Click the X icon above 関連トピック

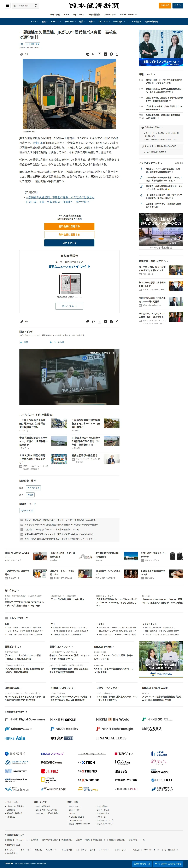click(x=105, y=321)
